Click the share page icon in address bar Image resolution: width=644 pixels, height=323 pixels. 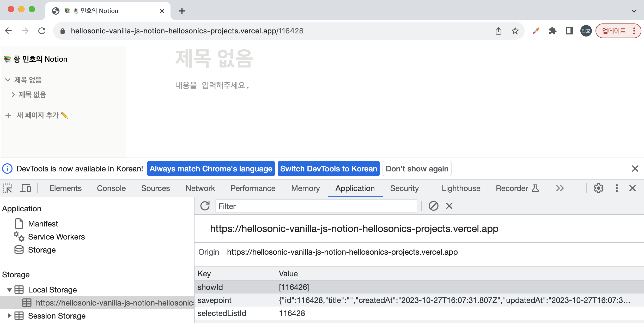coord(498,31)
